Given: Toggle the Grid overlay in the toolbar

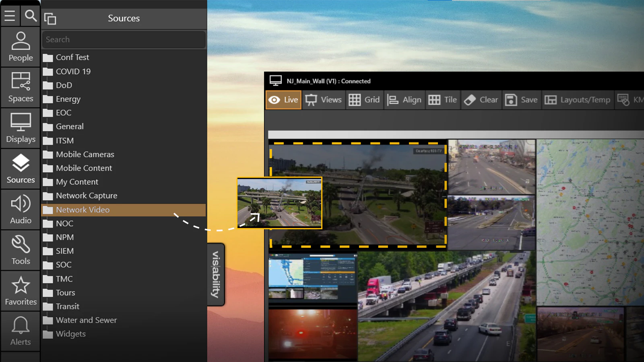Looking at the screenshot, I should coord(364,100).
